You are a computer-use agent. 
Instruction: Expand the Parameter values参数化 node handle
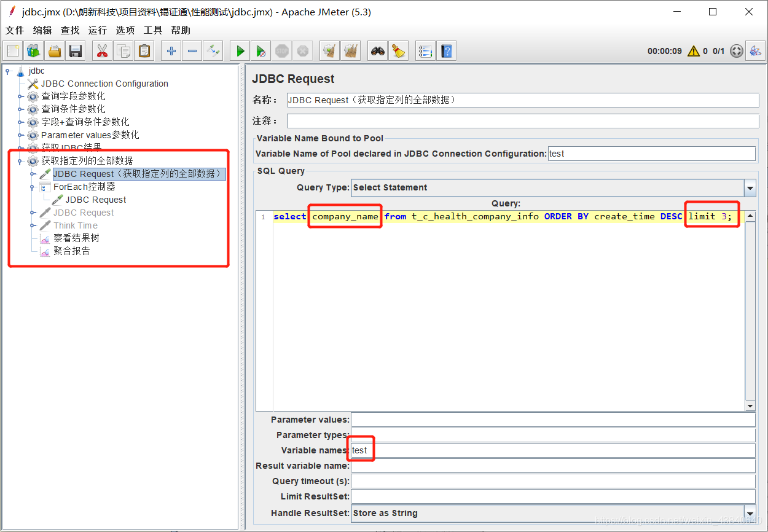(x=20, y=135)
